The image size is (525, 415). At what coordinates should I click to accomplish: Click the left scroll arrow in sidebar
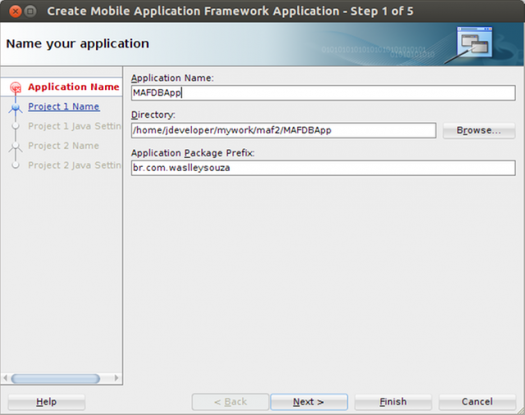click(5, 378)
